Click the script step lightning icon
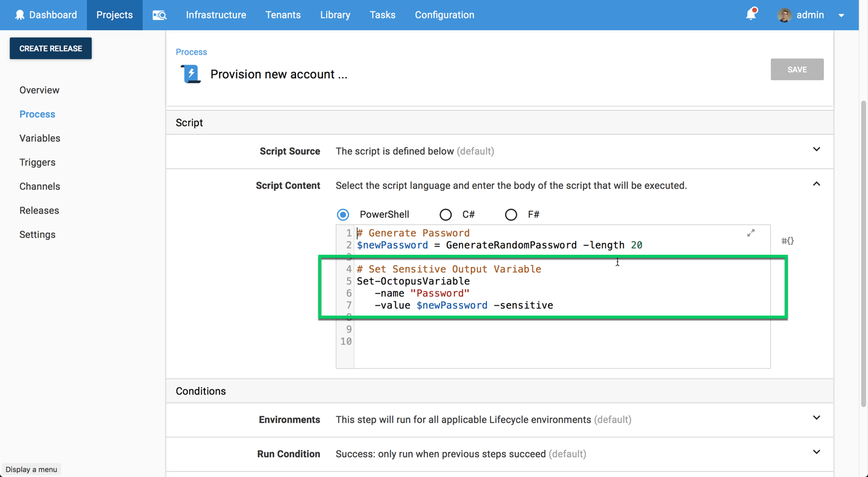Viewport: 868px width, 477px height. pyautogui.click(x=191, y=74)
